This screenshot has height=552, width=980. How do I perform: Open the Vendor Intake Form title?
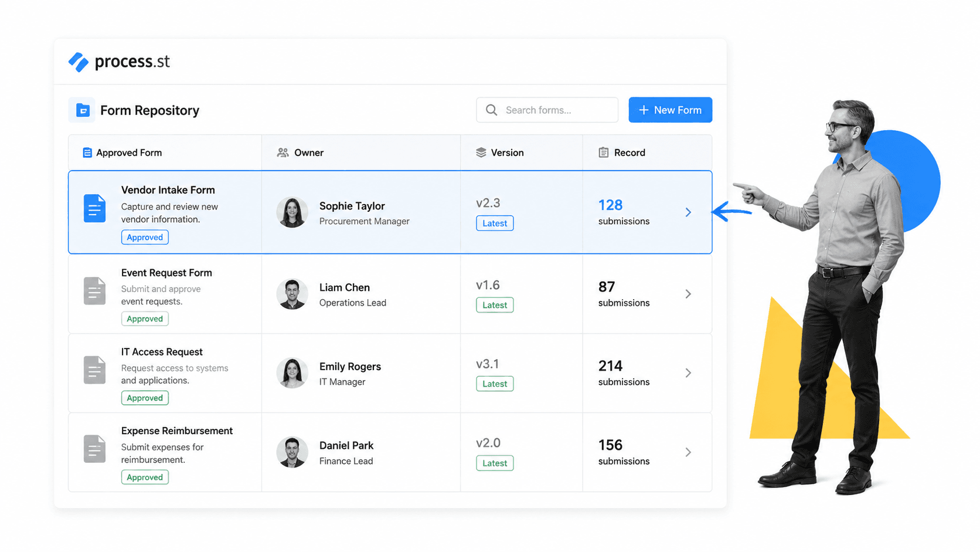click(168, 190)
